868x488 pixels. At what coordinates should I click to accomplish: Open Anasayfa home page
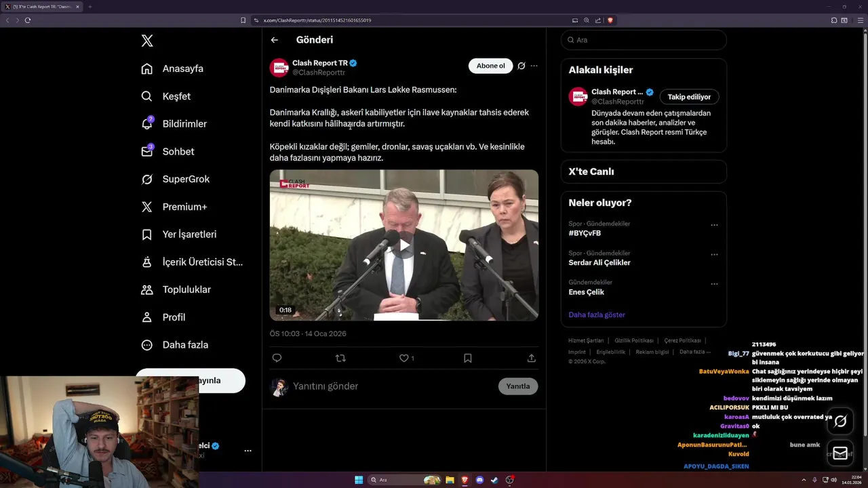pyautogui.click(x=173, y=68)
